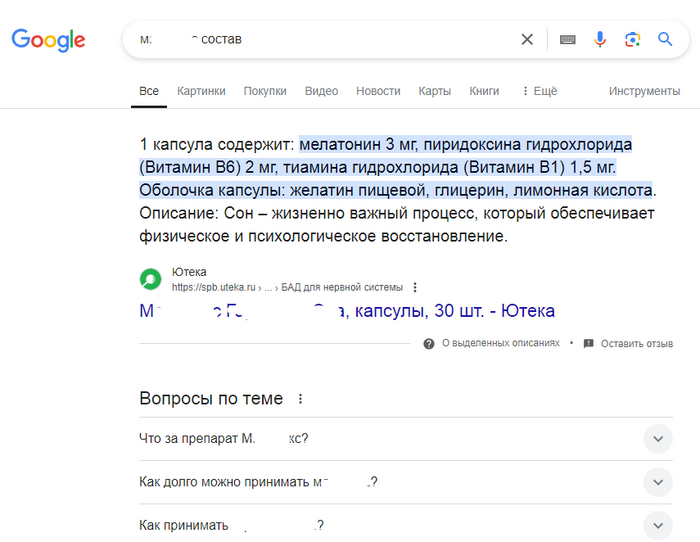This screenshot has width=700, height=542.
Task: Expand the 'Как принимать' question
Action: [657, 525]
